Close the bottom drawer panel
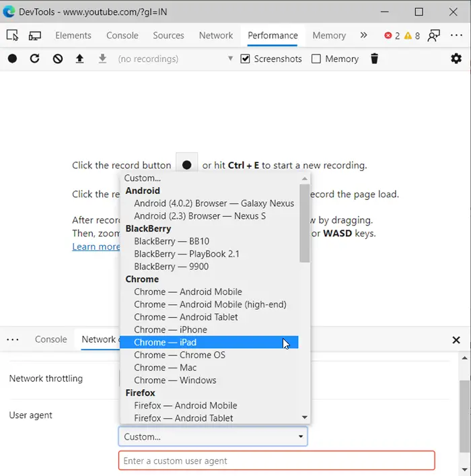This screenshot has height=476, width=471. 456,340
